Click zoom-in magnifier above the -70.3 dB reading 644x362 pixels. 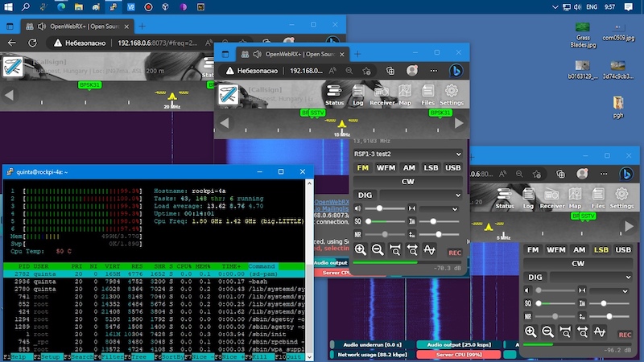coord(361,249)
